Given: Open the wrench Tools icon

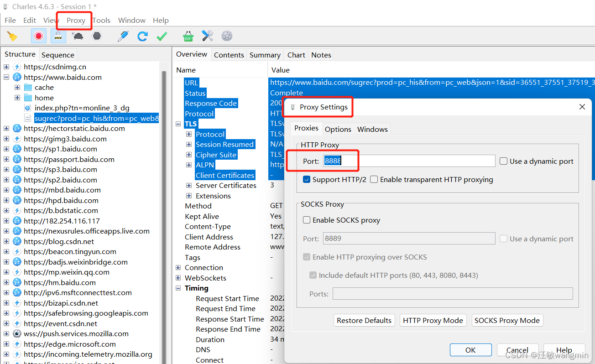Looking at the screenshot, I should [208, 36].
